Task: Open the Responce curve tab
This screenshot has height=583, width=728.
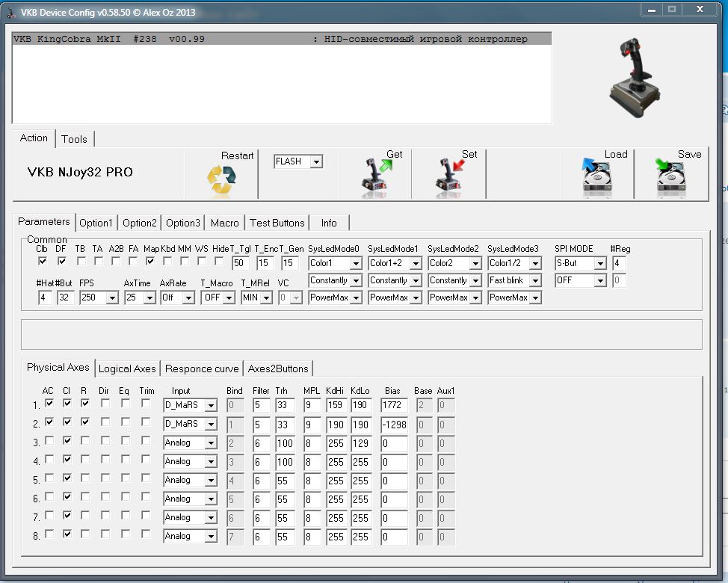Action: 202,368
